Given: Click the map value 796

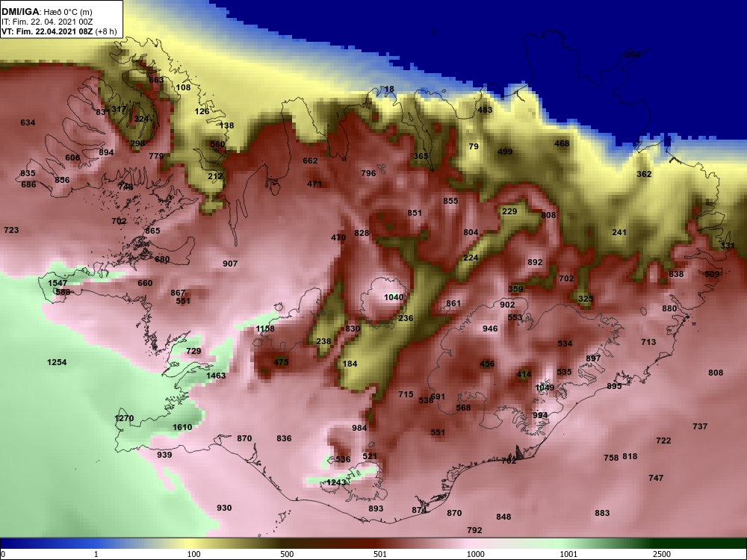Looking at the screenshot, I should (368, 173).
